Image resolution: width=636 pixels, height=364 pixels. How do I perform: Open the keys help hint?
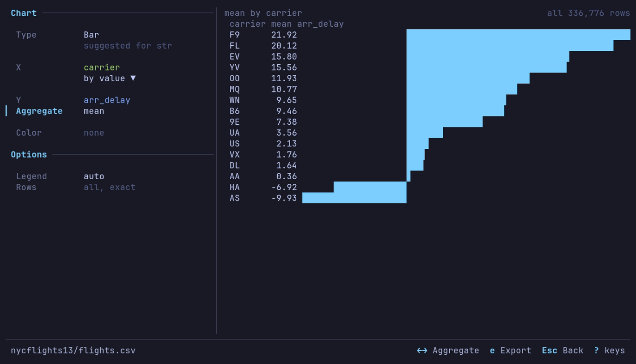click(x=610, y=351)
